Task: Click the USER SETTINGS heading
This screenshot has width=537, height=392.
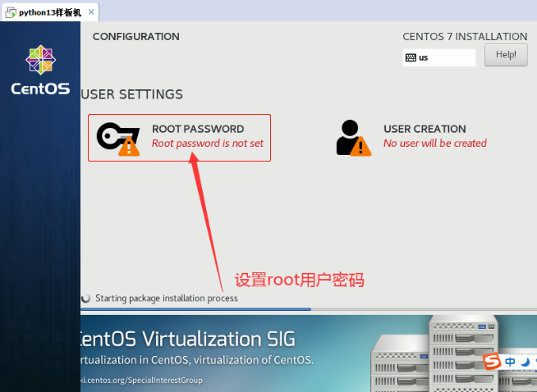Action: pos(132,94)
